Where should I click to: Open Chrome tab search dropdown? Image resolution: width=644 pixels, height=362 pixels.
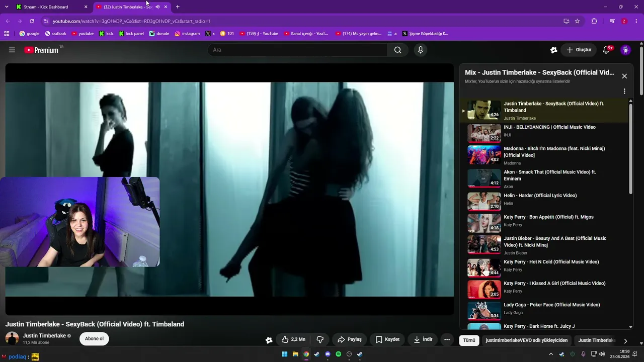(x=7, y=7)
